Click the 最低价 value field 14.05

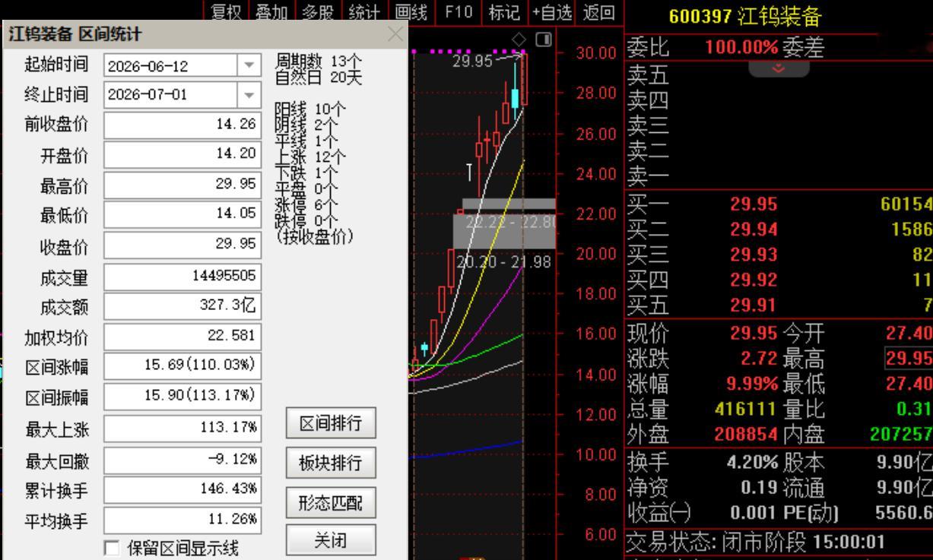point(182,214)
